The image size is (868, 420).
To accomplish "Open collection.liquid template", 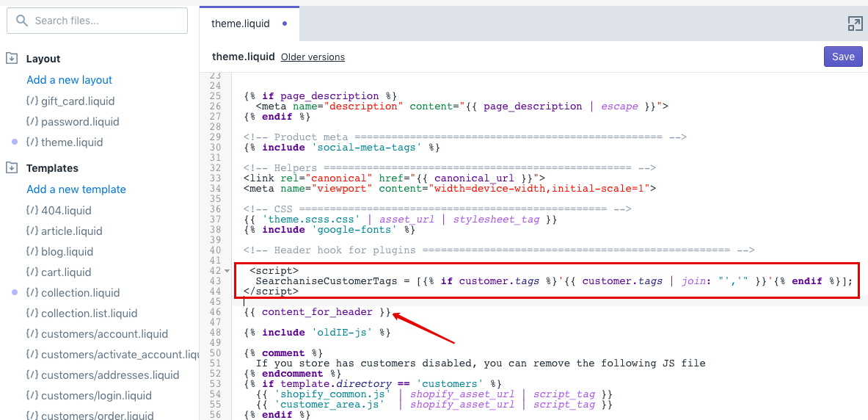I will [80, 292].
